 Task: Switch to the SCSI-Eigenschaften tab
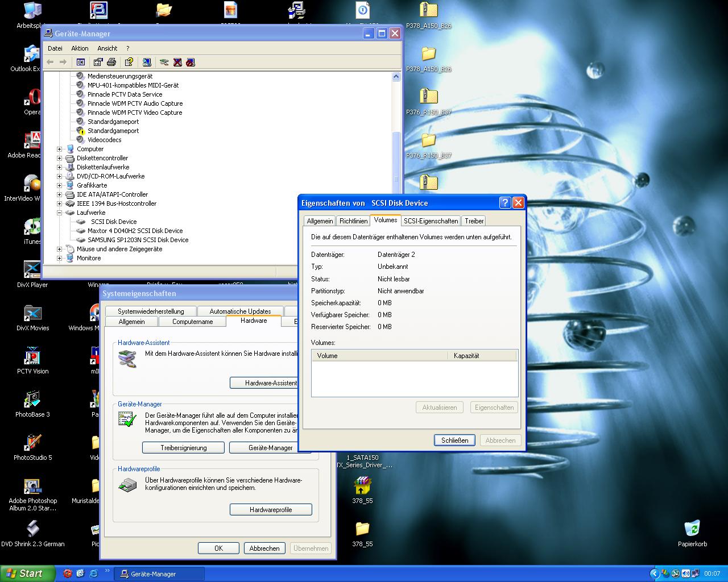click(431, 221)
